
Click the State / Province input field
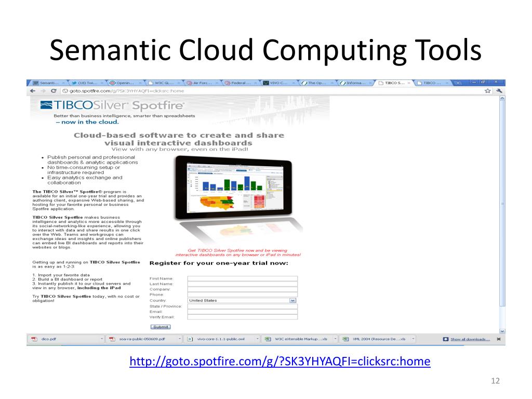click(x=242, y=307)
